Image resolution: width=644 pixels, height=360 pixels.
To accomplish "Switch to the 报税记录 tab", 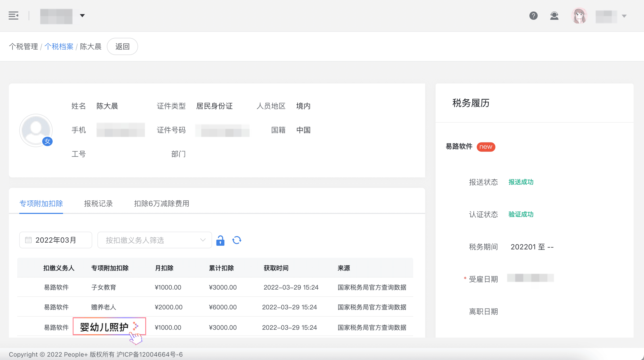I will pos(98,203).
